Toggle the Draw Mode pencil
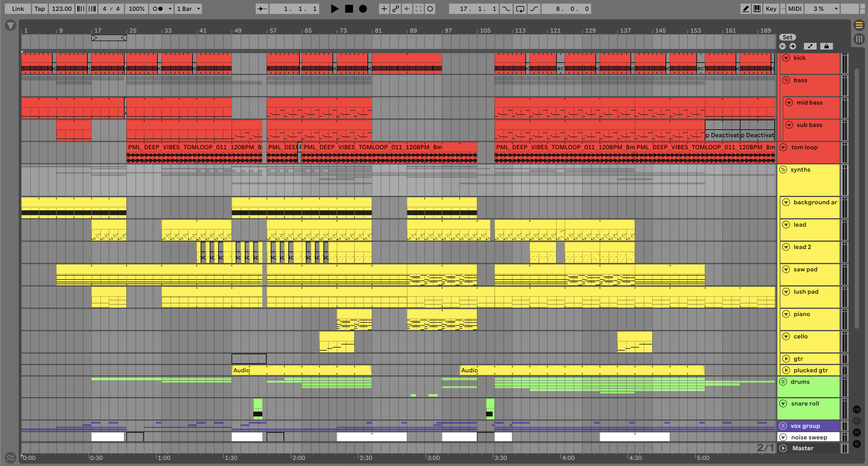868x466 pixels. (746, 9)
